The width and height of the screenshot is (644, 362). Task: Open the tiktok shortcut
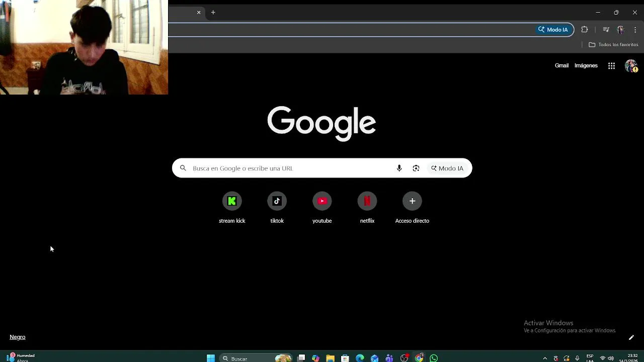[277, 208]
